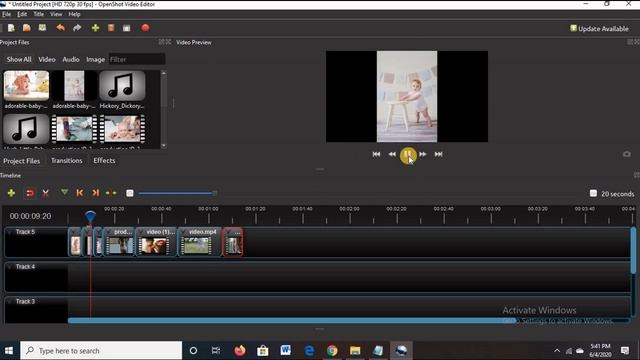The image size is (640, 360).
Task: Click the rewind playback button
Action: (392, 154)
